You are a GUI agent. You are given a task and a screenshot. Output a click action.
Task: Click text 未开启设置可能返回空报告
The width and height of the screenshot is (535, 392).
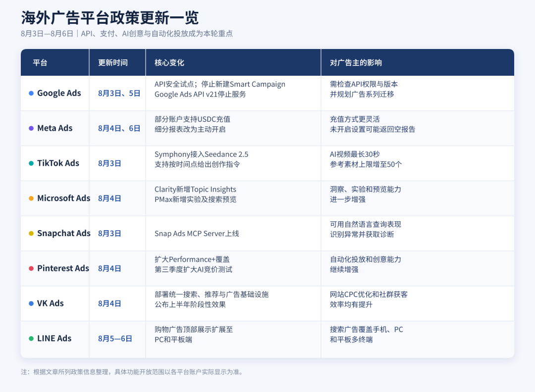click(373, 130)
